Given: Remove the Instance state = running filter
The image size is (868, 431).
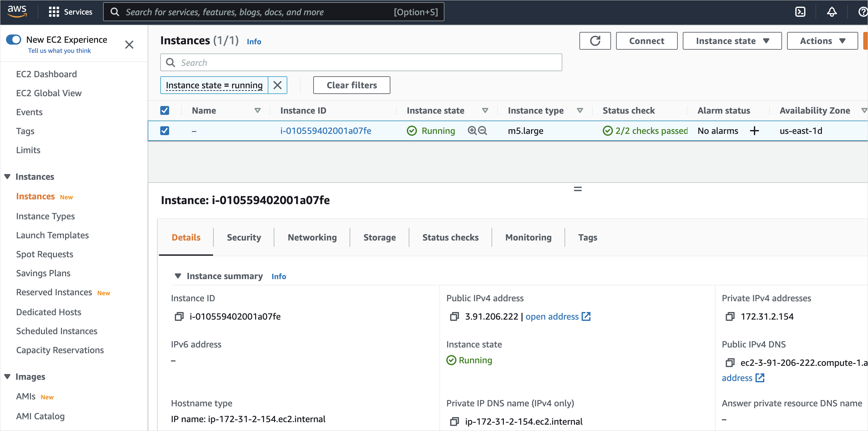Looking at the screenshot, I should point(277,85).
